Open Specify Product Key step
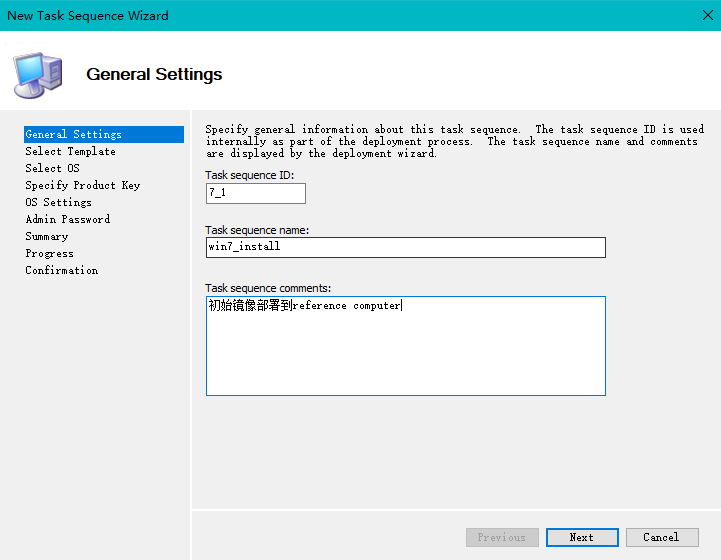The width and height of the screenshot is (721, 560). 83,185
